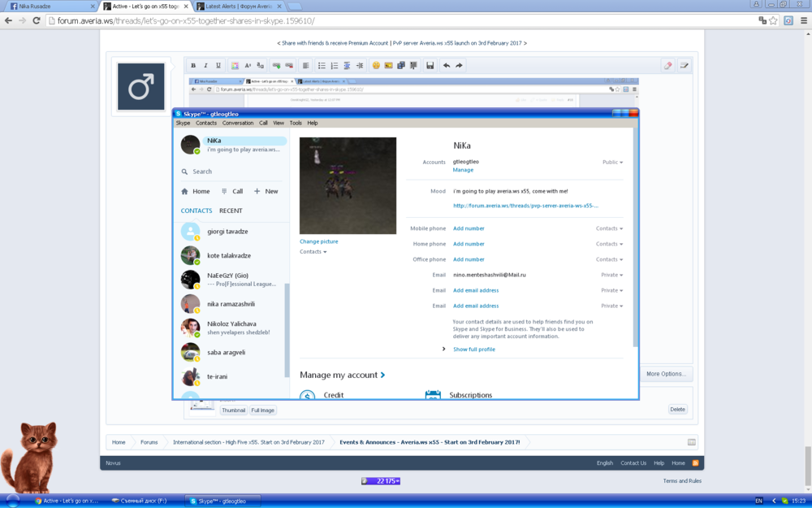Open the Public visibility dropdown

(612, 163)
